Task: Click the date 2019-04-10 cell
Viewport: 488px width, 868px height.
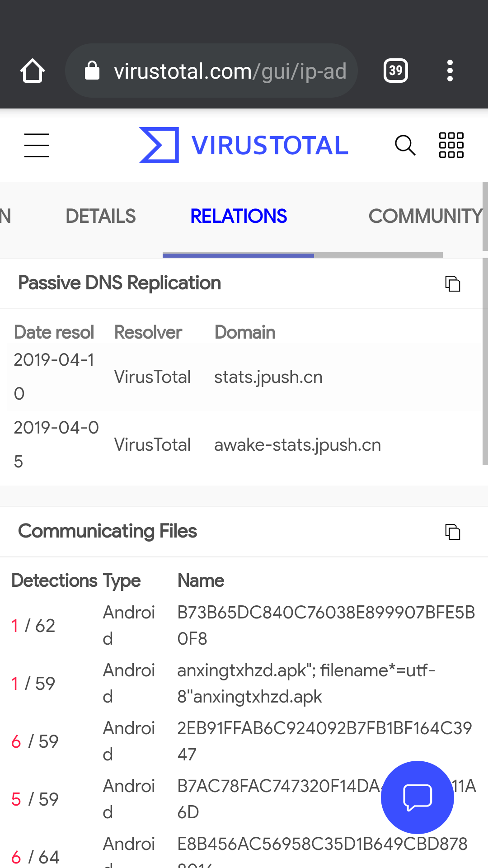Action: tap(54, 377)
